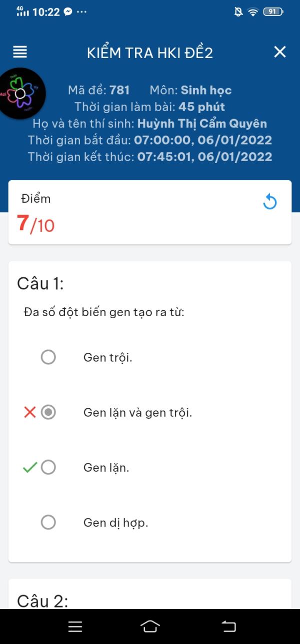Viewport: 300px width, 644px height.
Task: Tap the muted notifications bell icon
Action: pos(238,12)
